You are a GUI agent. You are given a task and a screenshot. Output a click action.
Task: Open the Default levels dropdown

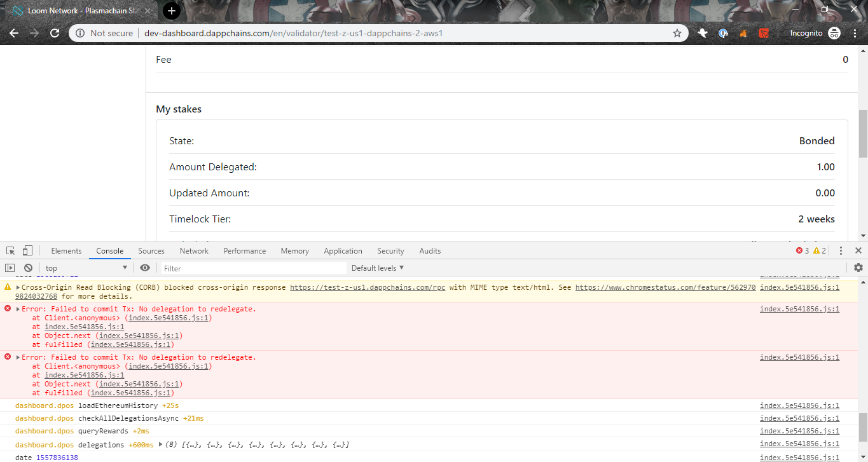[x=378, y=268]
